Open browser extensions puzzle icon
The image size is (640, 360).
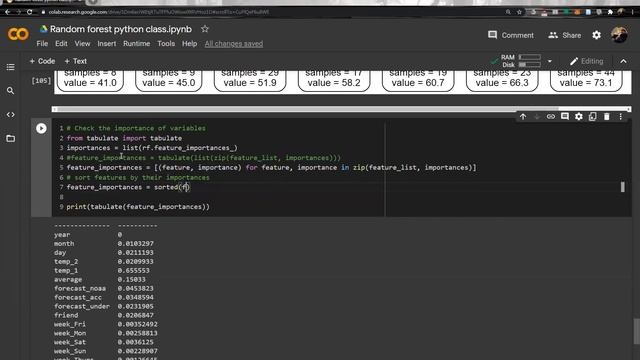click(610, 12)
